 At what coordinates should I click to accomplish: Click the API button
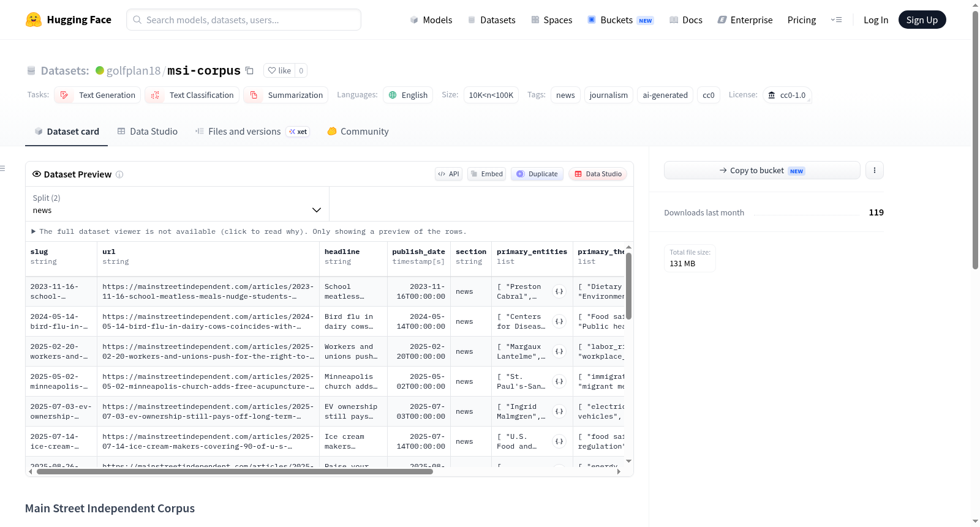[448, 174]
